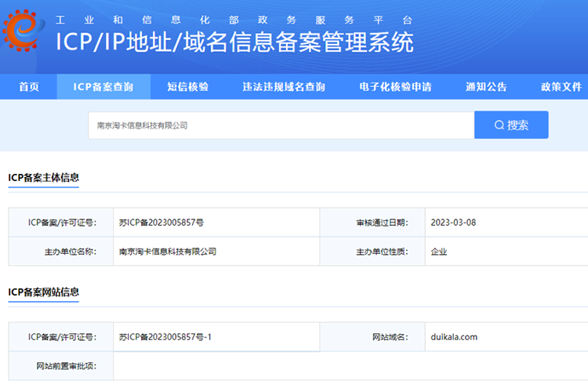Open the 政策文件 tab
The image size is (588, 388).
561,86
